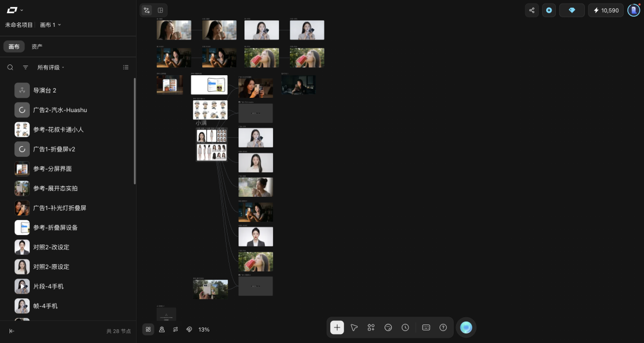Click the 小满 label on canvas

coord(202,123)
